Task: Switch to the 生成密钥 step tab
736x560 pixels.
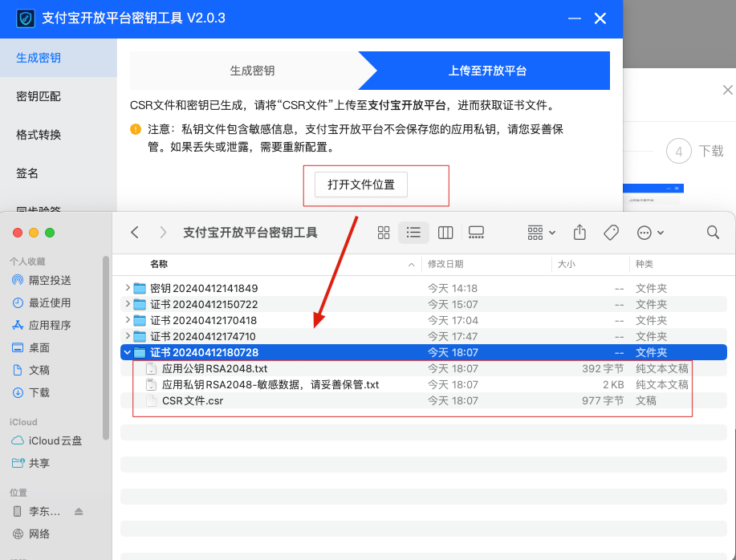Action: pyautogui.click(x=252, y=71)
